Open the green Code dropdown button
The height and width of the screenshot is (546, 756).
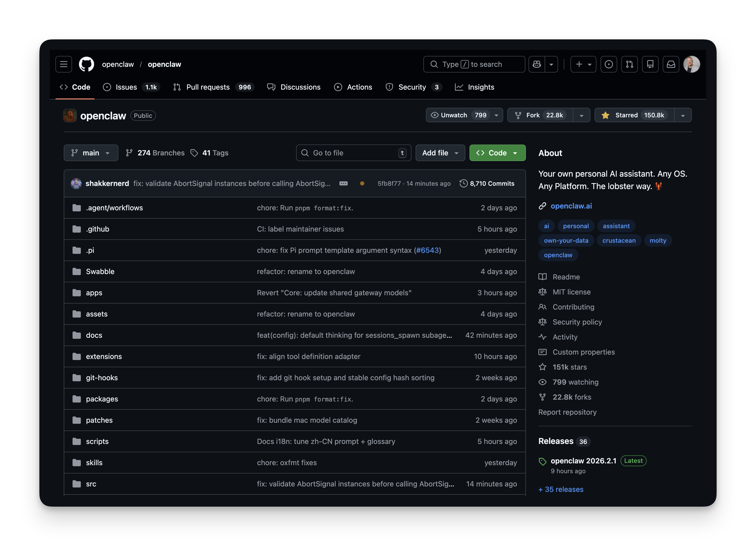[x=497, y=153]
